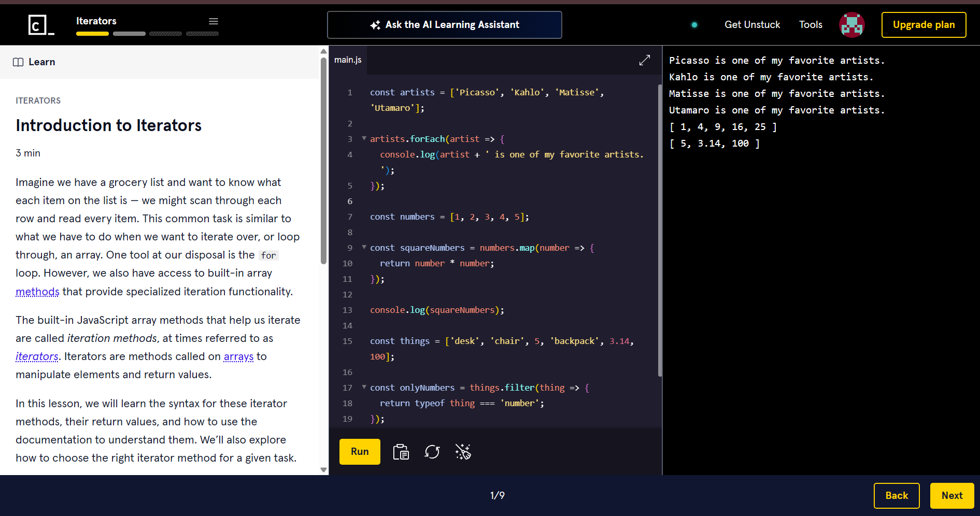This screenshot has width=980, height=516.
Task: Collapse the filter function fold on line 17
Action: (x=364, y=387)
